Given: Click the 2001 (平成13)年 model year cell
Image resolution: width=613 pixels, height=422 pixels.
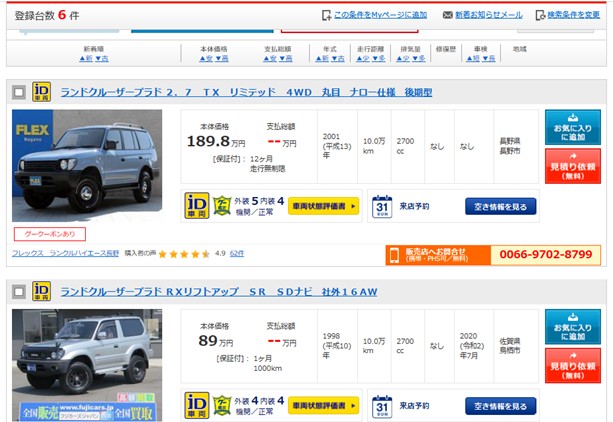Looking at the screenshot, I should click(x=337, y=146).
